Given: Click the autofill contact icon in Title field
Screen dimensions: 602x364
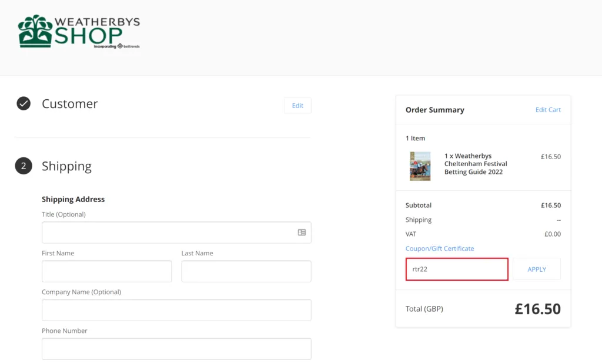Looking at the screenshot, I should tap(302, 232).
